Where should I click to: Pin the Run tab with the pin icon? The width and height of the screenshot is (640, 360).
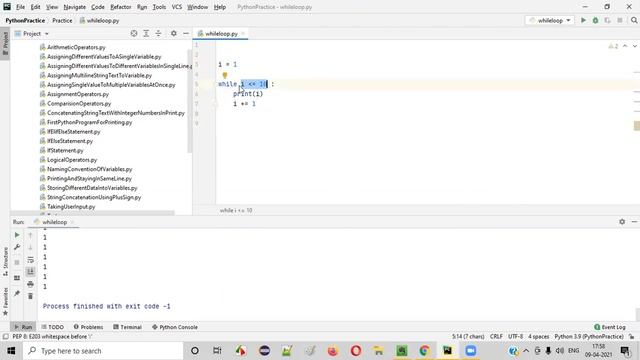17,293
